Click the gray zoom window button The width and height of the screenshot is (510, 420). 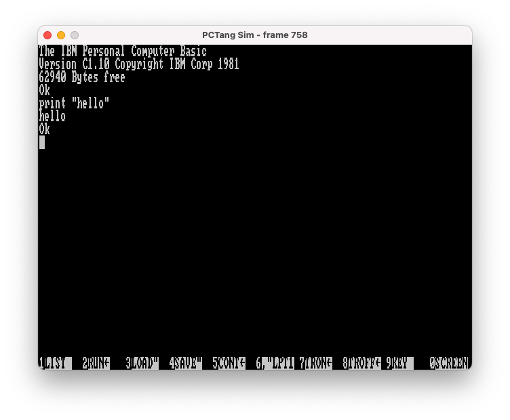coord(75,35)
